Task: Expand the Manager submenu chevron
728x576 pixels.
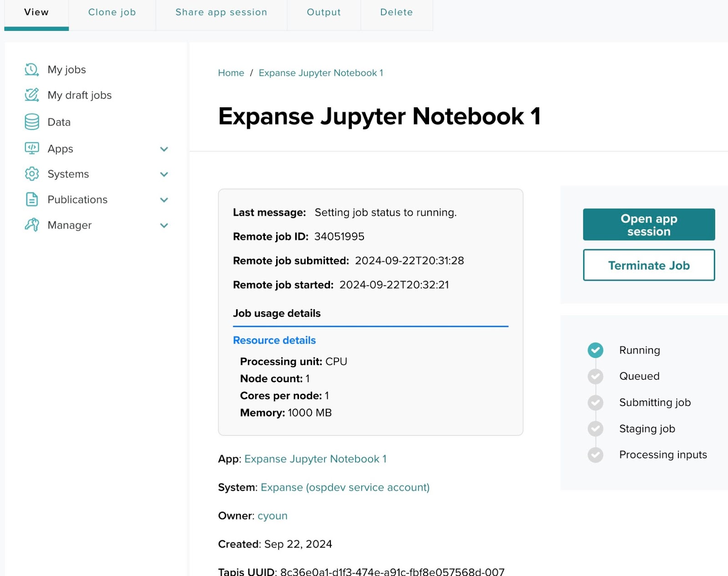Action: (x=164, y=225)
